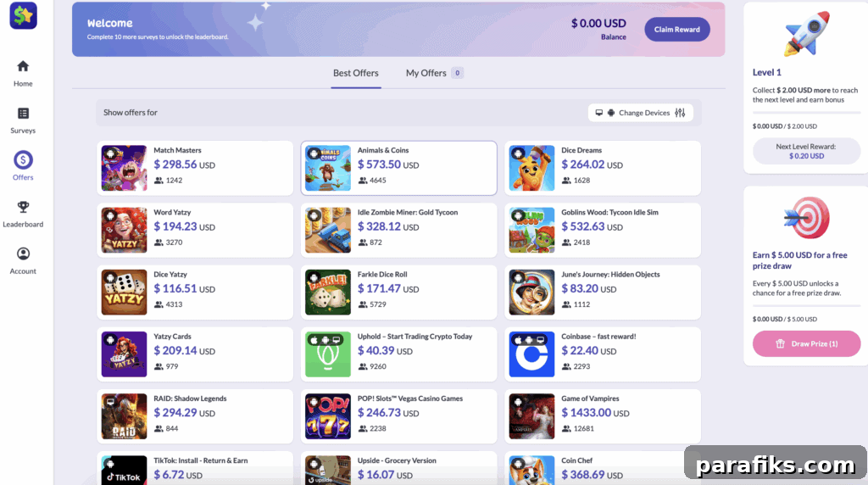Click the Yatzy Cards offer icon

124,354
